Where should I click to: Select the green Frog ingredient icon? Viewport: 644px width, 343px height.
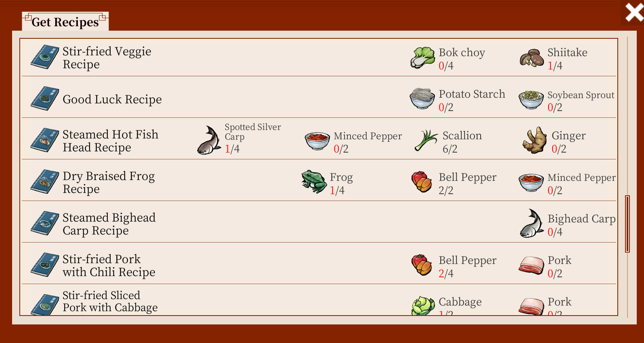tap(314, 182)
